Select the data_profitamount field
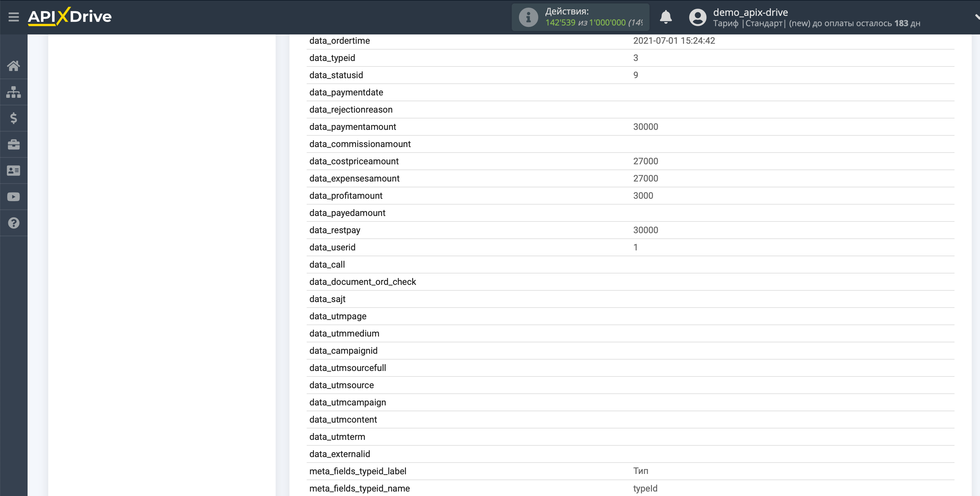980x496 pixels. click(x=346, y=196)
